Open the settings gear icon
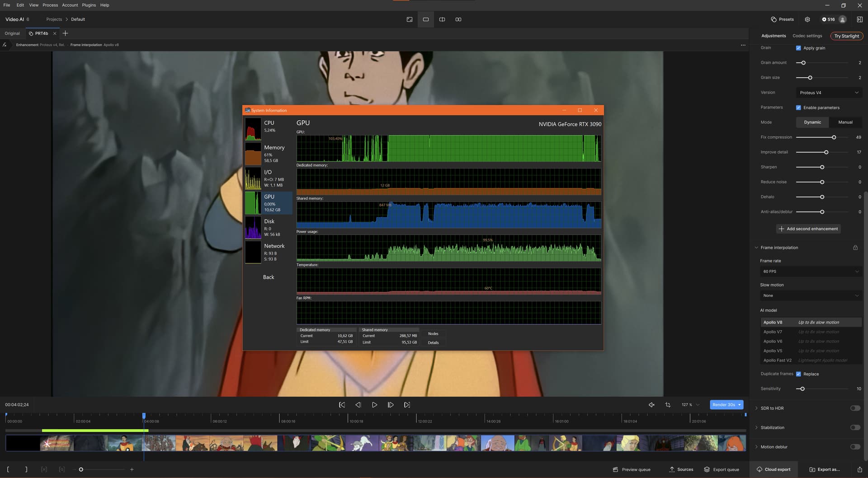 click(x=807, y=19)
